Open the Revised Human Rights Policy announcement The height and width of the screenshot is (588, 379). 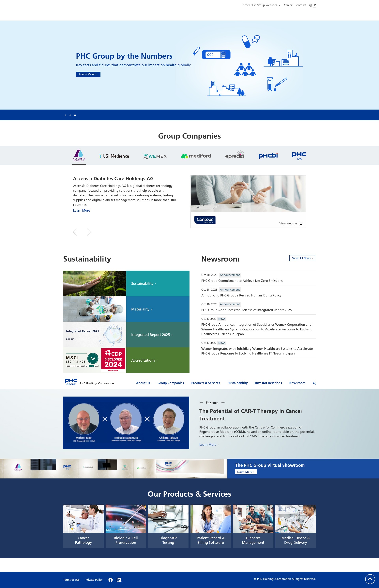point(241,295)
